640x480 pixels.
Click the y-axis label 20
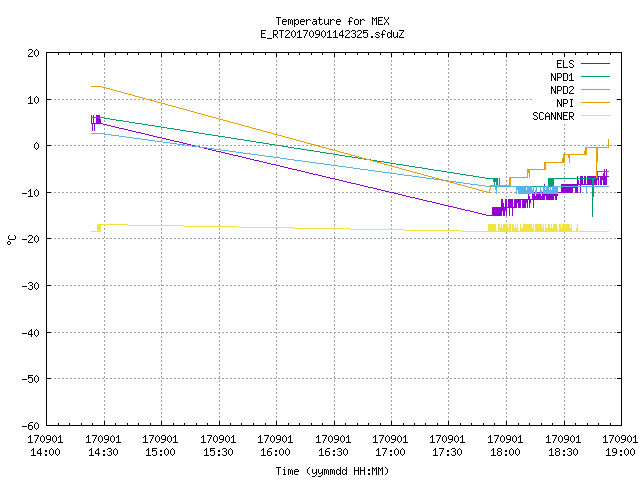click(x=33, y=53)
